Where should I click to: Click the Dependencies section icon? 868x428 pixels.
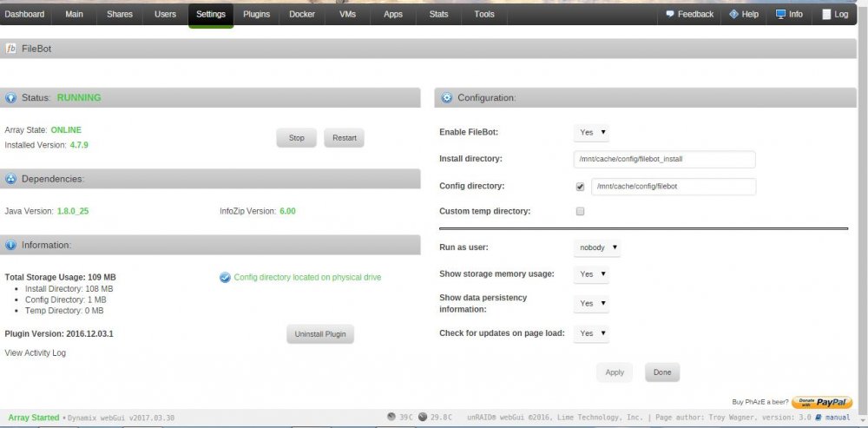pyautogui.click(x=10, y=179)
